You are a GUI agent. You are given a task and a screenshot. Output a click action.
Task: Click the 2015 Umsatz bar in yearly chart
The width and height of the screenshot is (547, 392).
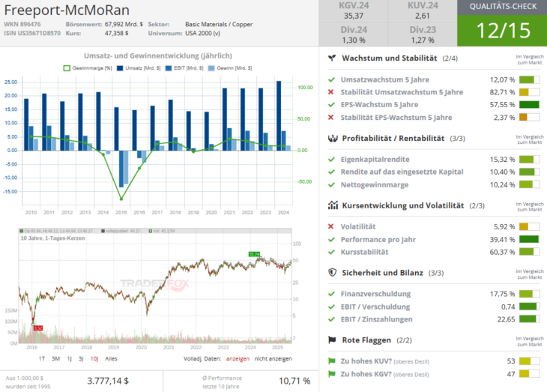(x=116, y=129)
